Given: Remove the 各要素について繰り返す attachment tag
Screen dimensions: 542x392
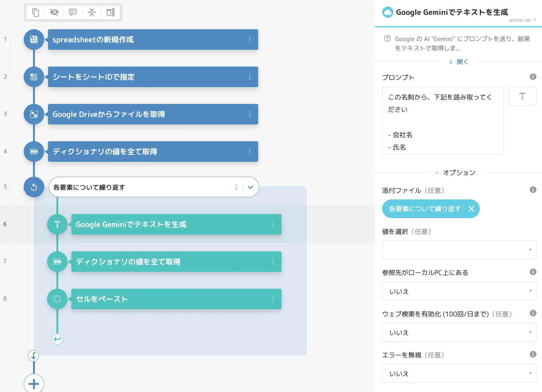Looking at the screenshot, I should tap(471, 209).
